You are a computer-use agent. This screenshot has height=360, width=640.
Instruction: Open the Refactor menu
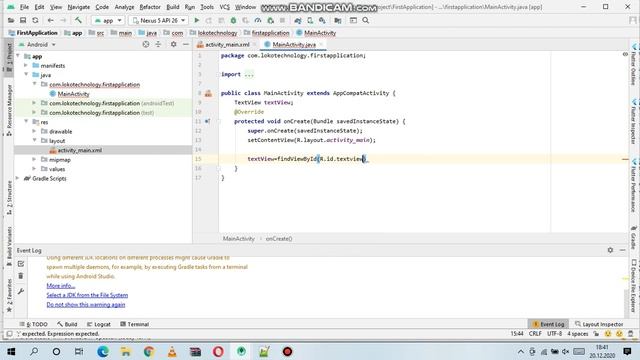click(x=150, y=7)
